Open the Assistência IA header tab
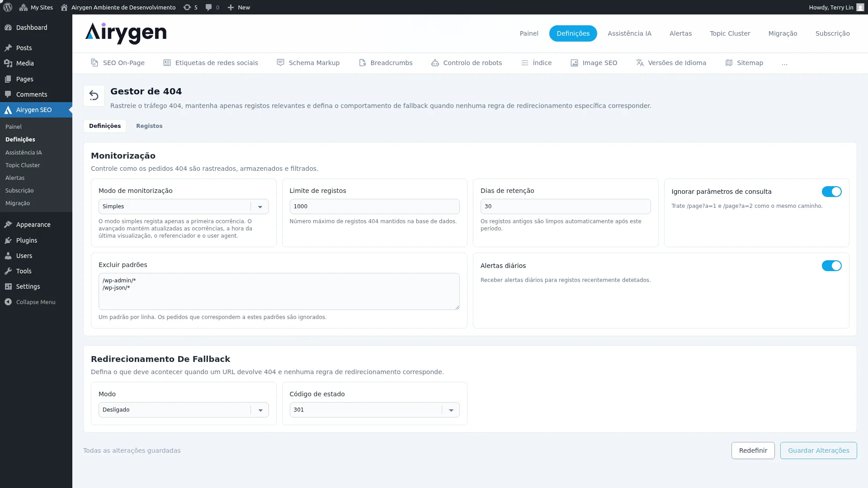868x488 pixels. [629, 33]
